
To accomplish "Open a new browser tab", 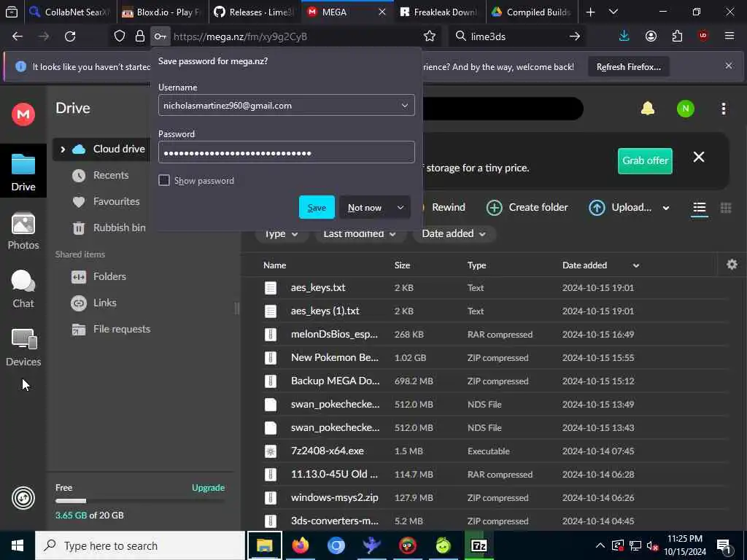I will point(590,12).
